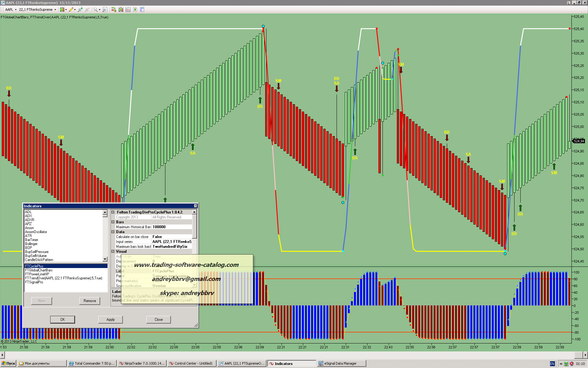The height and width of the screenshot is (368, 588).
Task: Switch to Total Commander in the taskbar
Action: pyautogui.click(x=92, y=363)
